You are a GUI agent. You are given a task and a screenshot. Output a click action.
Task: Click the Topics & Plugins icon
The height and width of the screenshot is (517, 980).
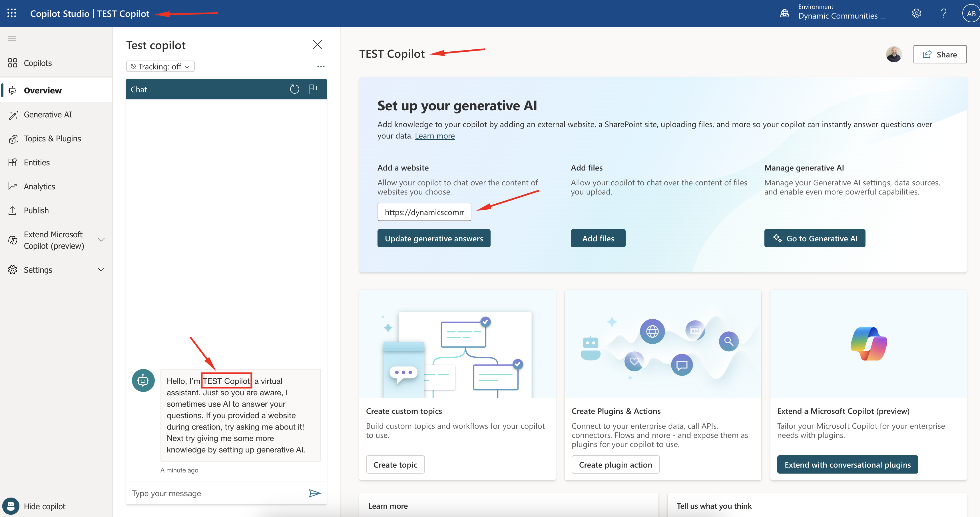click(13, 139)
